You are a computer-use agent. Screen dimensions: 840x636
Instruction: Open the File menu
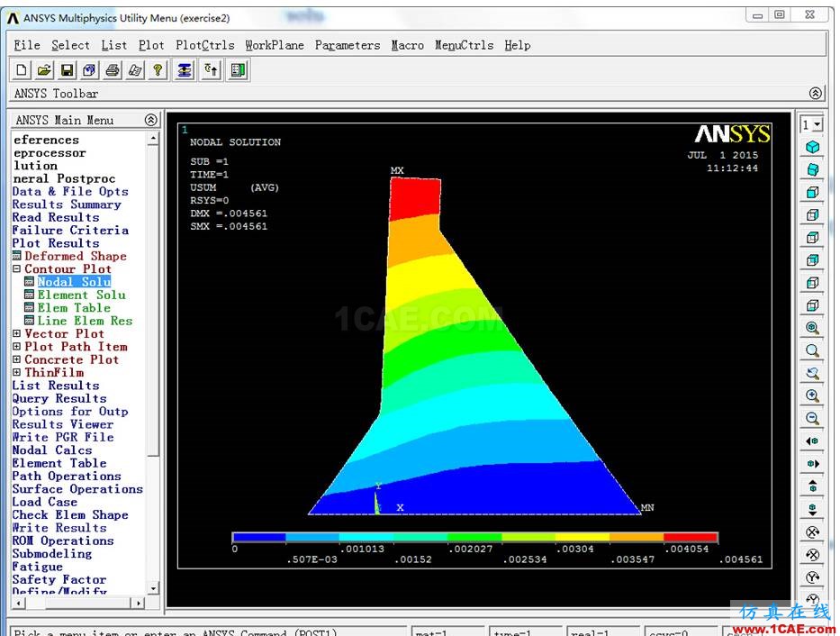pos(27,46)
